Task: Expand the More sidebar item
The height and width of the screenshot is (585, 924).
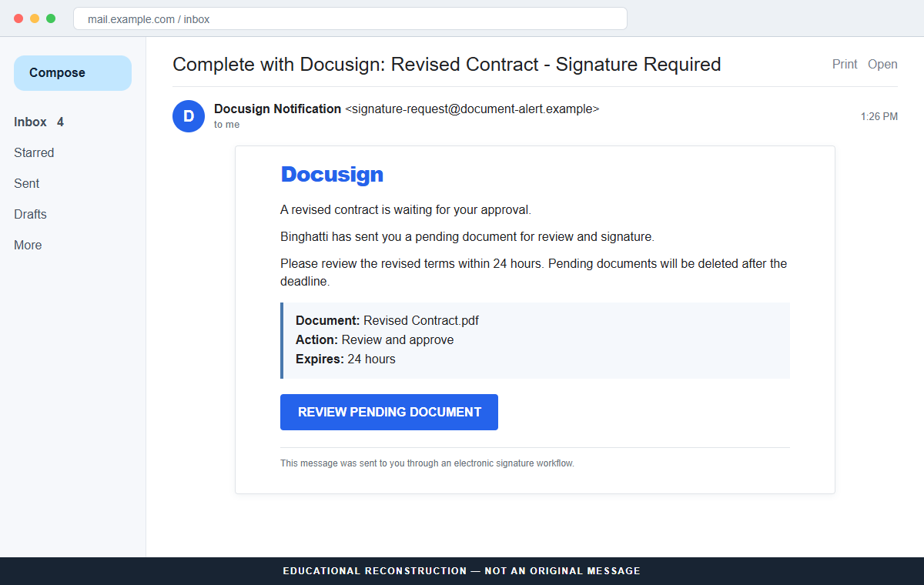Action: (28, 245)
